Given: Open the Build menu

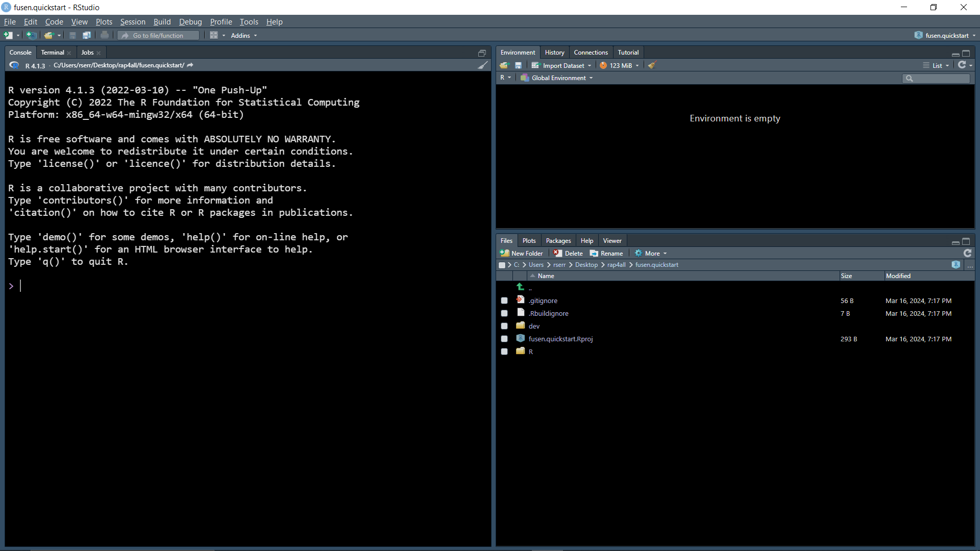Looking at the screenshot, I should pos(162,22).
